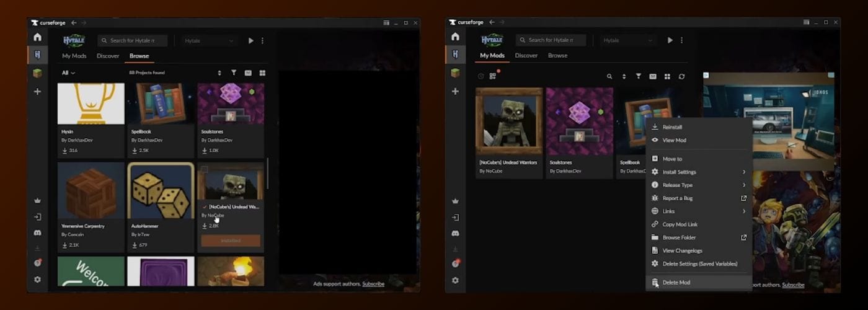Open Discover tab in right window
This screenshot has width=868, height=310.
(526, 55)
